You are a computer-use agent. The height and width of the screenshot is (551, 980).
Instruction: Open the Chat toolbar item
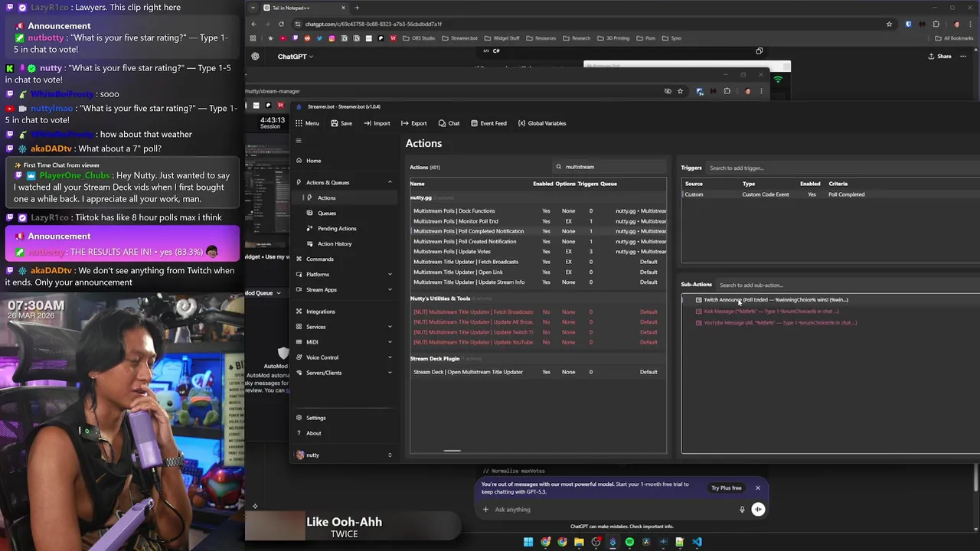coord(449,123)
